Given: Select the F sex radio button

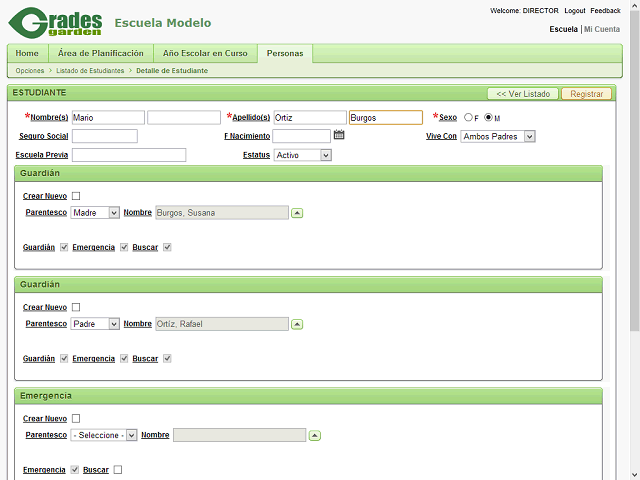Looking at the screenshot, I should pyautogui.click(x=467, y=118).
